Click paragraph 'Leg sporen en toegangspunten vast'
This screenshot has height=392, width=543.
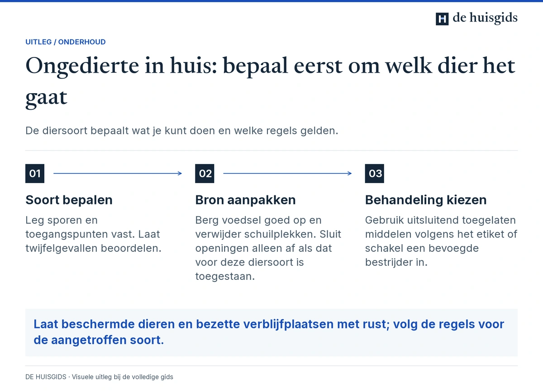click(94, 234)
